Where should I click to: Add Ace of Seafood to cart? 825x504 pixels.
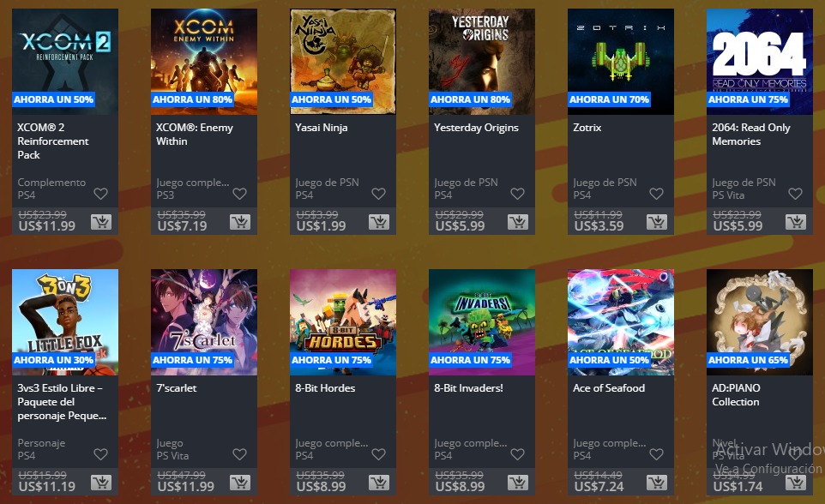click(x=656, y=483)
